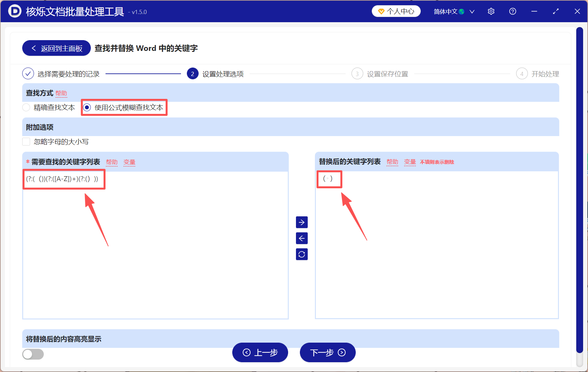Click the swap/refresh icon between lists
Screen dimensions: 588x372
302,254
